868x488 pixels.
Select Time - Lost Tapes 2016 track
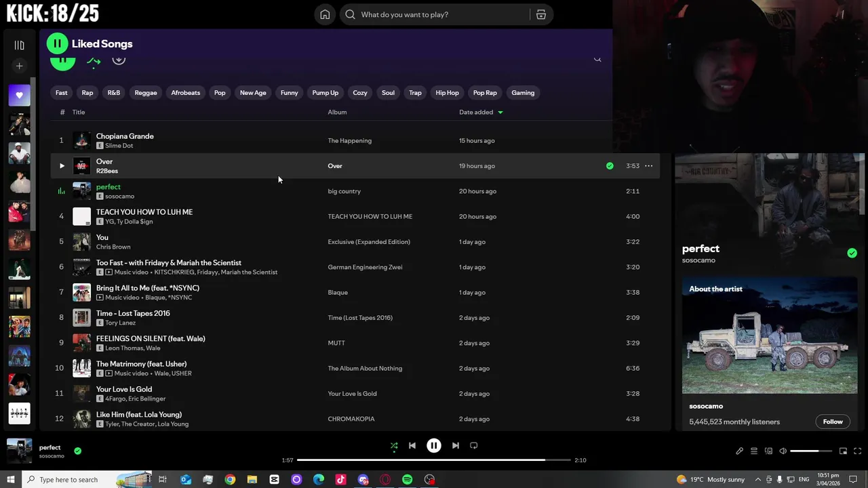tap(133, 313)
